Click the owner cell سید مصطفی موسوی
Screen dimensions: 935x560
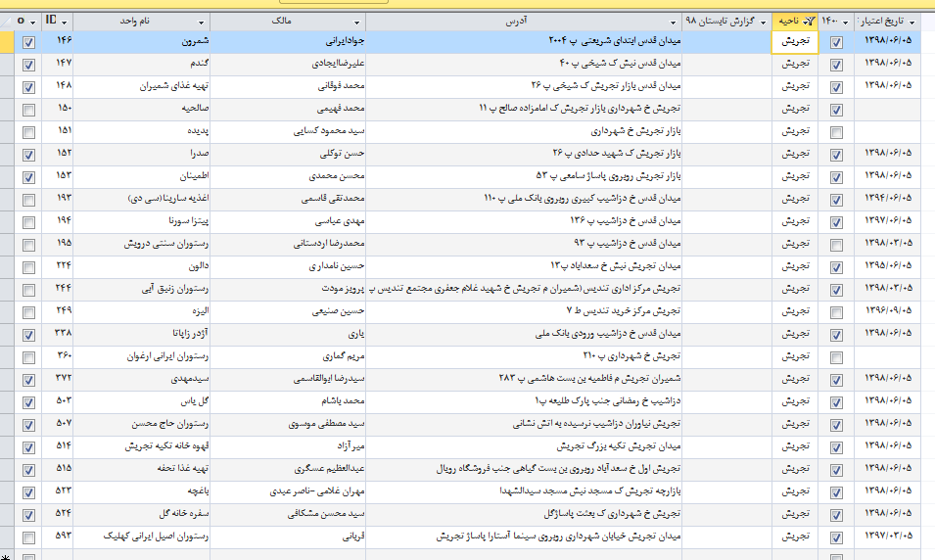[288, 425]
